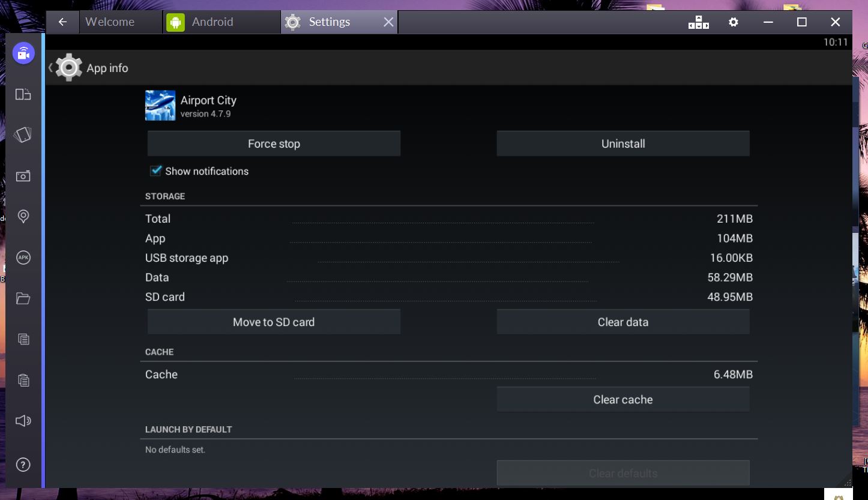Click the Clear data button
868x500 pixels.
tap(623, 322)
